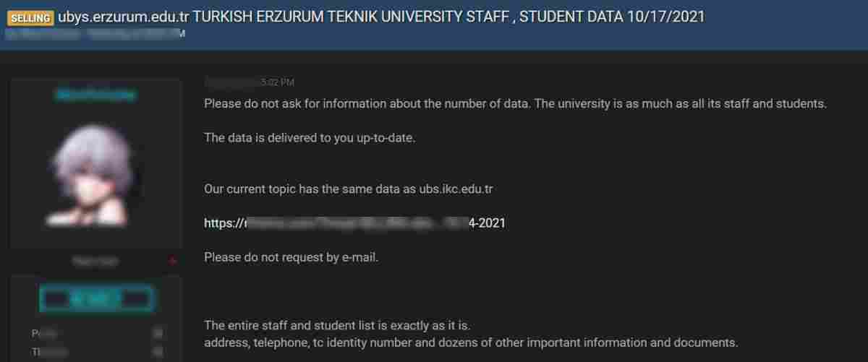This screenshot has height=362, width=868.
Task: Click the 'entire staff and student list' line
Action: coord(337,325)
